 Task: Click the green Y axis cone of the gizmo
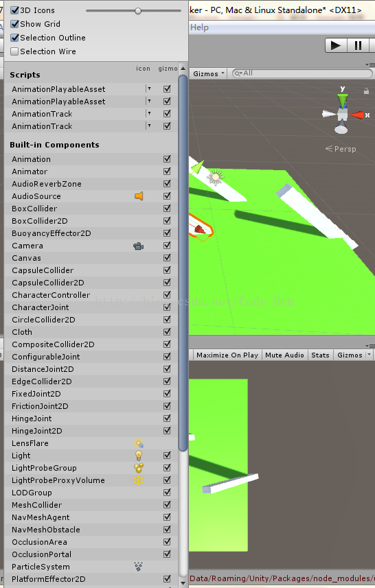(342, 100)
